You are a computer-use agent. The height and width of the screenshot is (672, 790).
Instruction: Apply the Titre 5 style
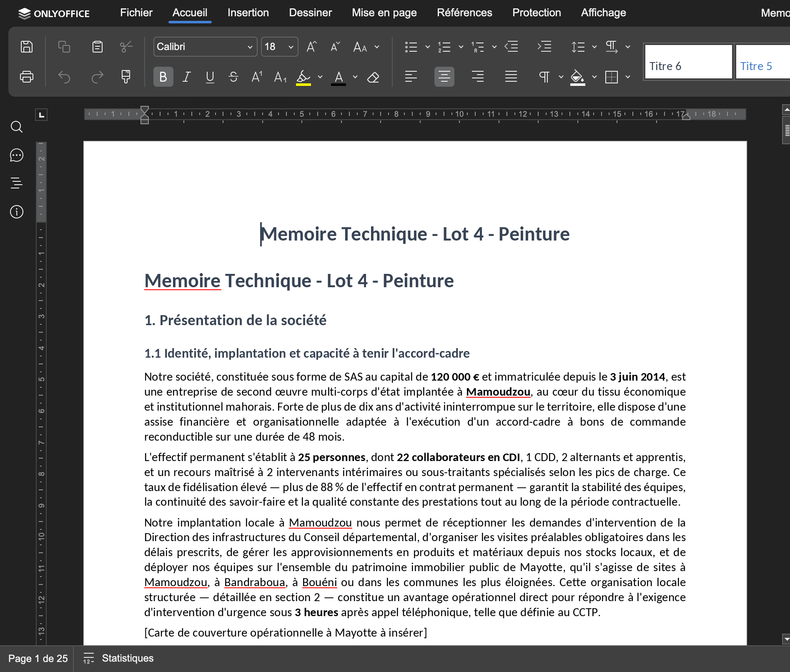(x=762, y=62)
